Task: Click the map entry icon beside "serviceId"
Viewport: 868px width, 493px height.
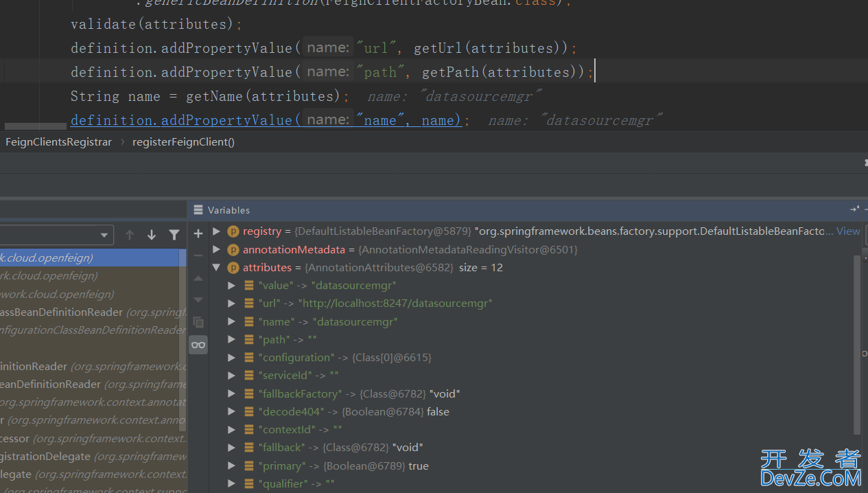Action: point(249,376)
